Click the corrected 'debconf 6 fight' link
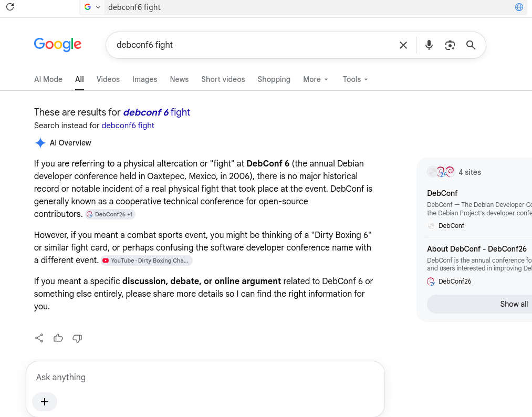The height and width of the screenshot is (417, 532). point(157,112)
